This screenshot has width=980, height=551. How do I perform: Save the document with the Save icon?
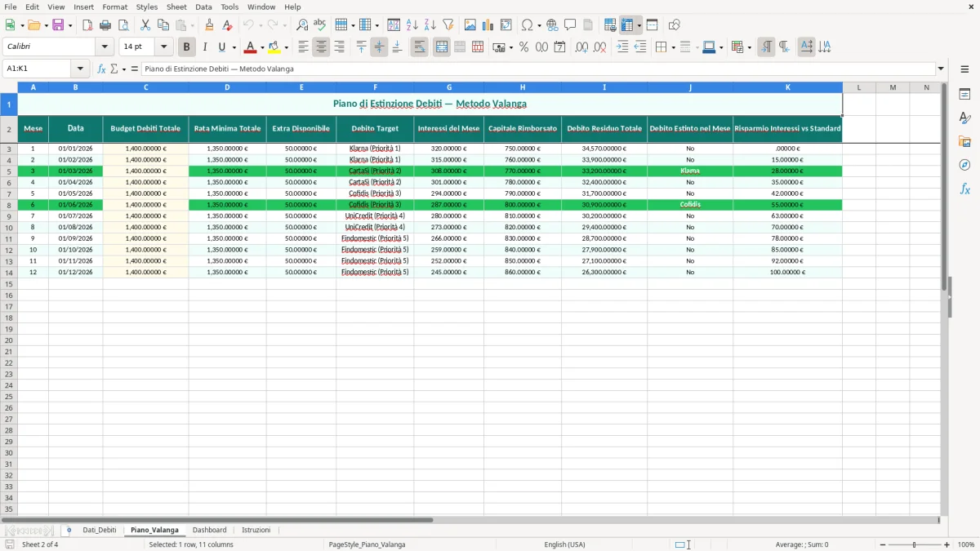(x=58, y=25)
